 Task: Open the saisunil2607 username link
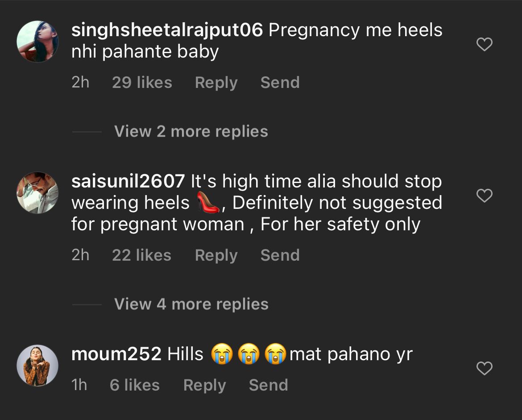(128, 182)
